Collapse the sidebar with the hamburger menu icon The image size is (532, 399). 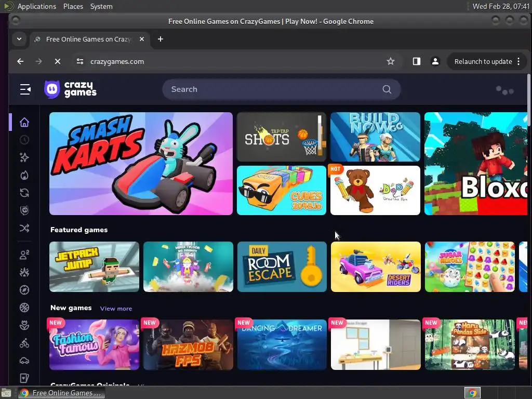click(x=25, y=89)
